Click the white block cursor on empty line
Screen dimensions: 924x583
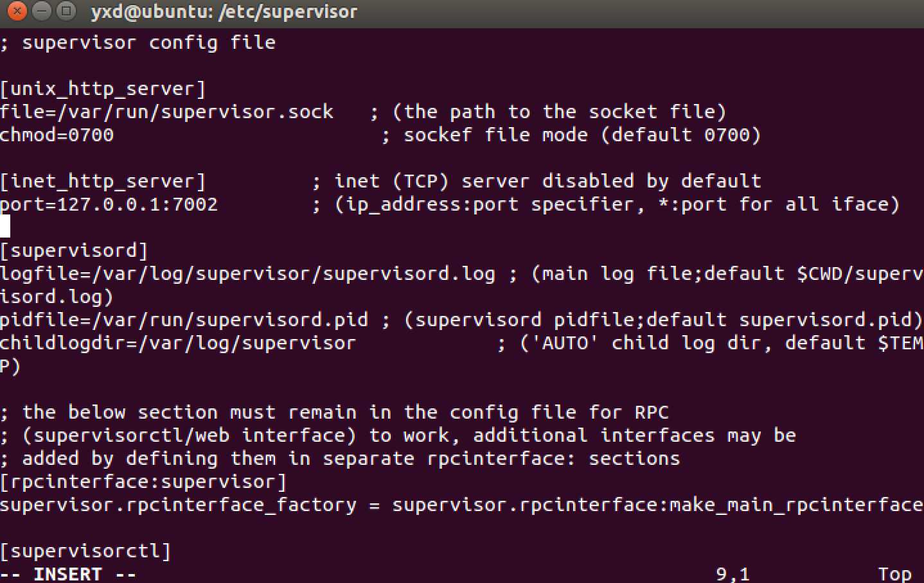5,227
